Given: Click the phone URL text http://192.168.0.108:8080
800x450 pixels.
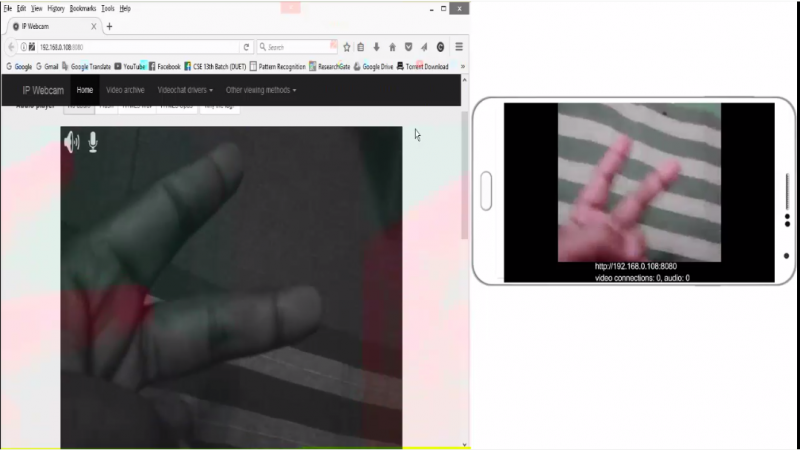Looking at the screenshot, I should pos(636,266).
